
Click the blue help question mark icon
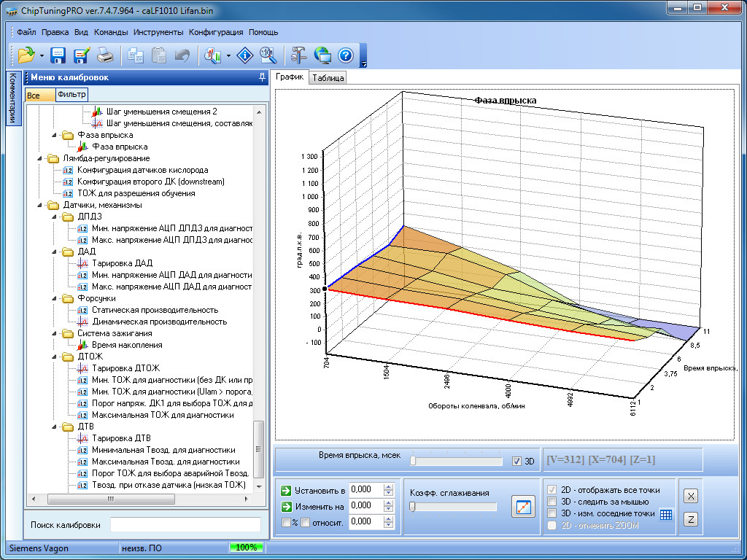pyautogui.click(x=346, y=55)
